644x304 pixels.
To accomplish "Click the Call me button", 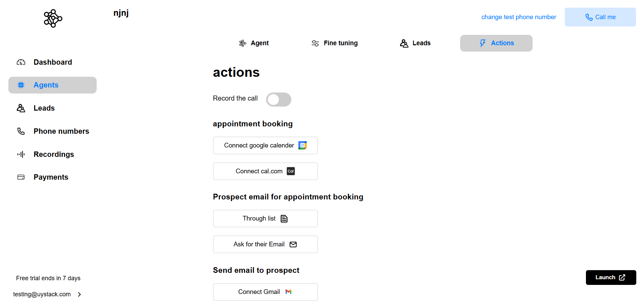I will tap(600, 17).
